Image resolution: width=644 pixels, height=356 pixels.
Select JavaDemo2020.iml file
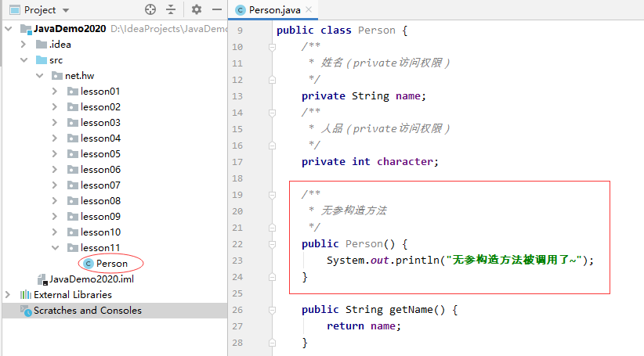tap(92, 279)
